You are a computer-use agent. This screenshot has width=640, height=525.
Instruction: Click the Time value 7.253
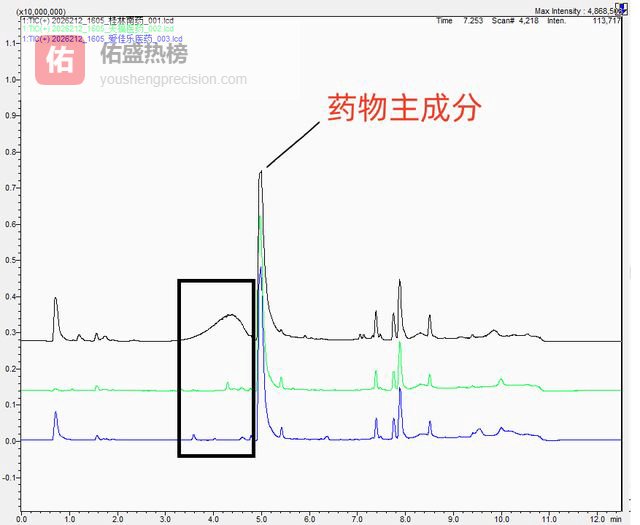pos(472,20)
